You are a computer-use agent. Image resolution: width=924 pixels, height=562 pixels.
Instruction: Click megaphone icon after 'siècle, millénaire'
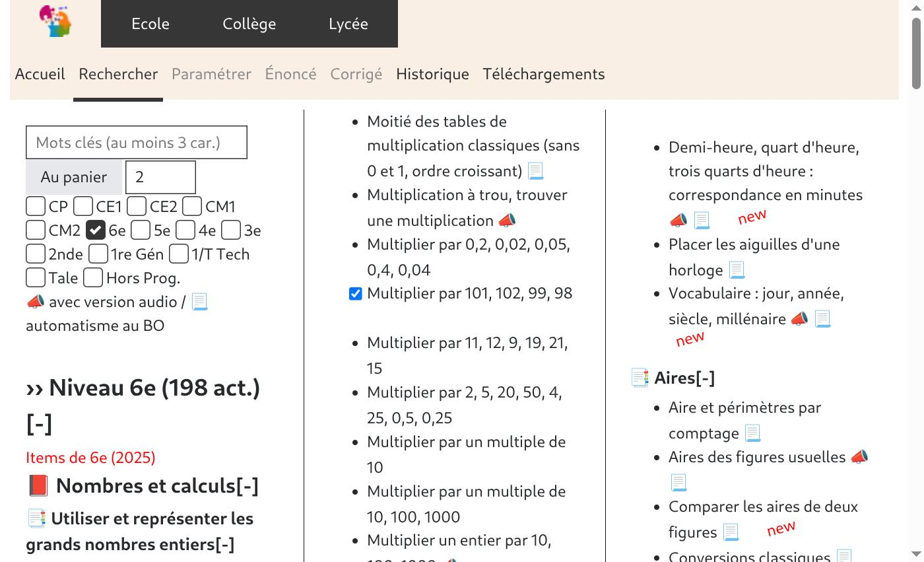click(x=799, y=319)
